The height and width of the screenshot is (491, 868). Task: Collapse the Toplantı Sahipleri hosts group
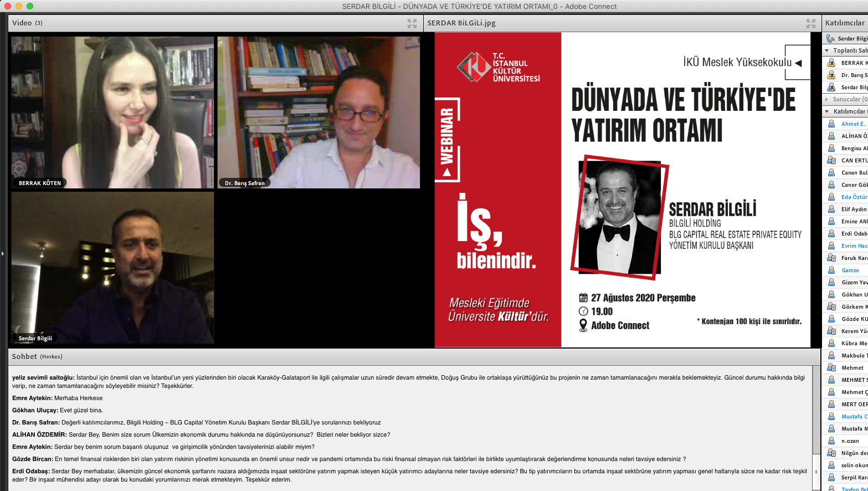tap(828, 51)
